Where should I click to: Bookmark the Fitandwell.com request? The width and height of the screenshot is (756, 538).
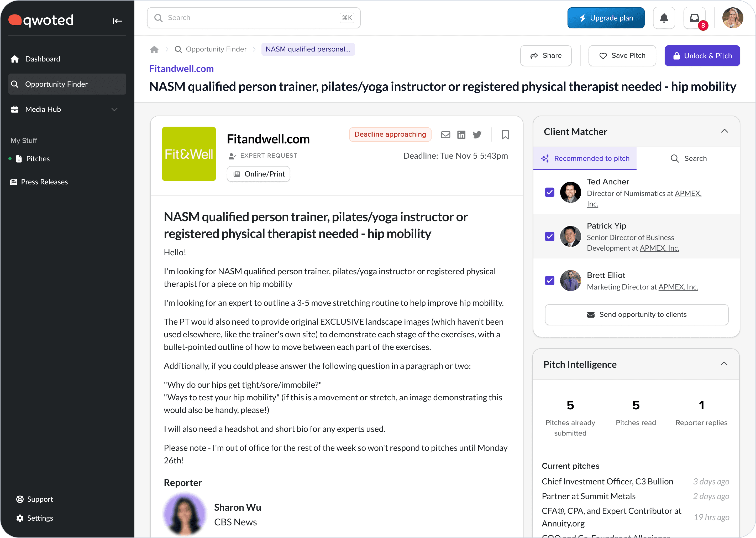505,134
